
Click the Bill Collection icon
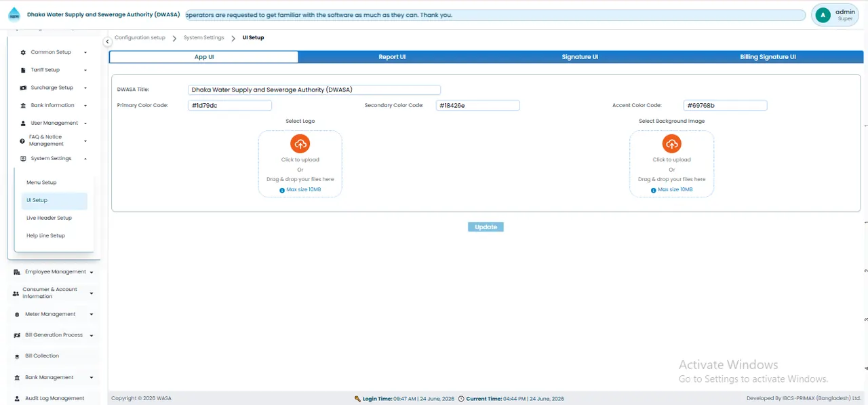[x=17, y=356]
